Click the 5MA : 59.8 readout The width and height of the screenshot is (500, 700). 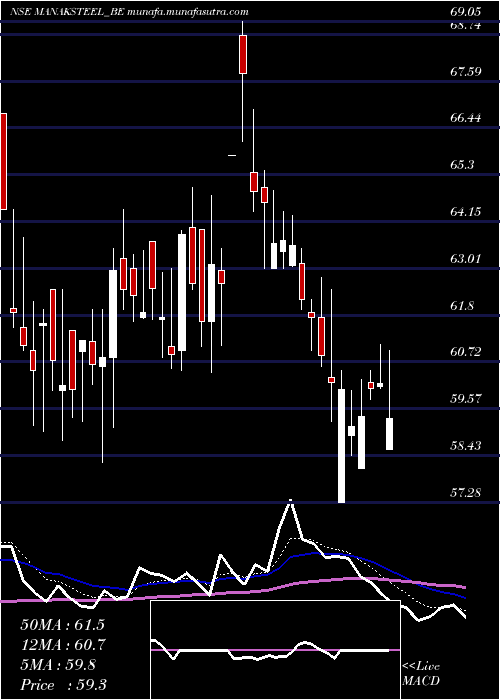(x=58, y=665)
